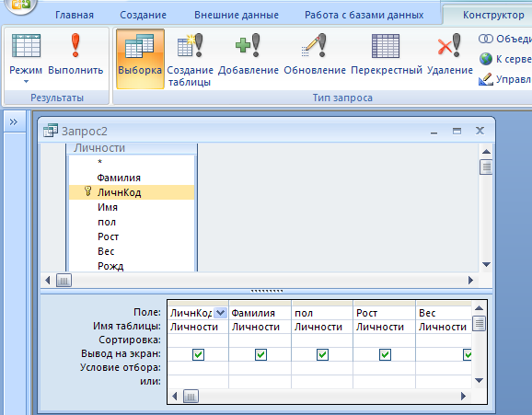This screenshot has height=415, width=532.
Task: Click the Фамилия cell in Поле row
Action: click(260, 313)
